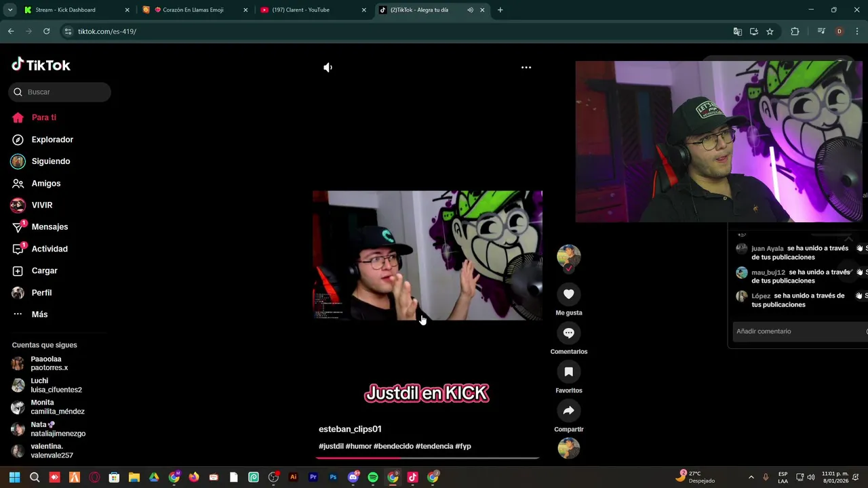
Task: Click the Buscar search field
Action: 60,92
